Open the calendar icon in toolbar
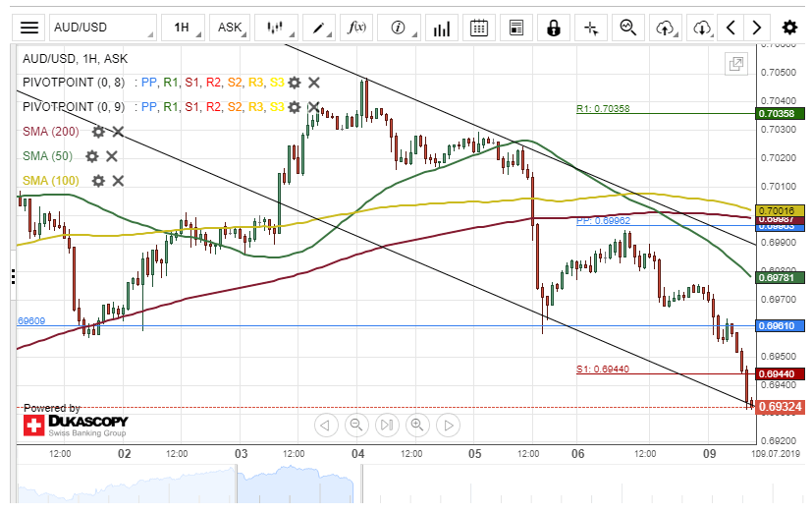Image resolution: width=812 pixels, height=513 pixels. click(x=478, y=28)
